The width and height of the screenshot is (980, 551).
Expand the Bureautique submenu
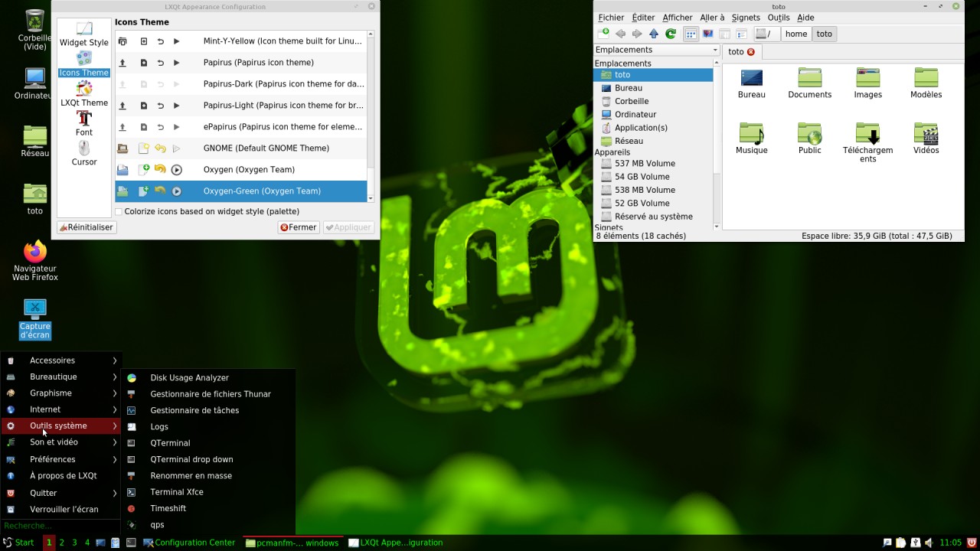pyautogui.click(x=61, y=377)
